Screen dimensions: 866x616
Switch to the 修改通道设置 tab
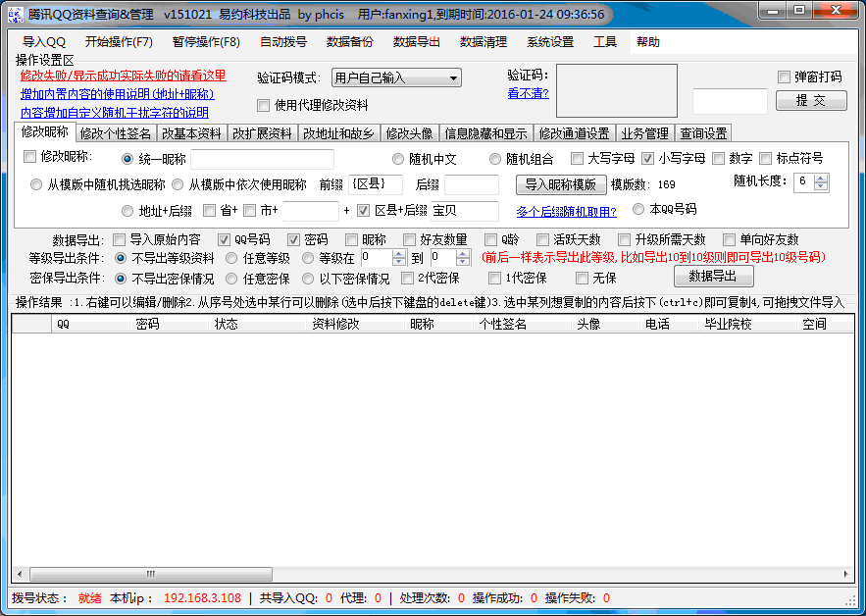pos(575,133)
